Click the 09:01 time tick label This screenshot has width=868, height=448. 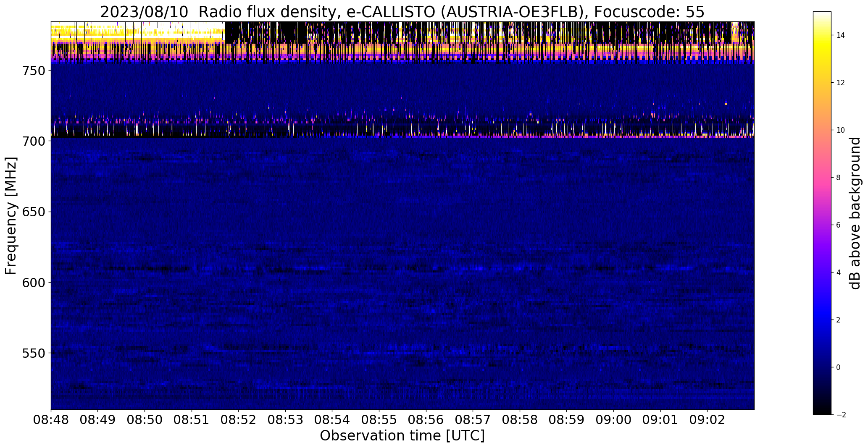(660, 420)
